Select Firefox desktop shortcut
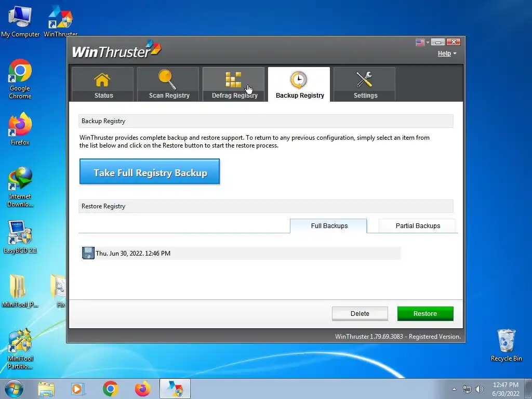This screenshot has width=532, height=399. (x=20, y=129)
